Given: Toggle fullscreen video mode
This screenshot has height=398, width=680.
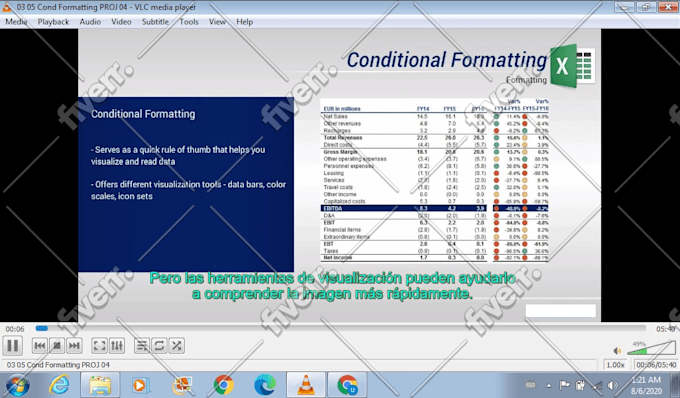Looking at the screenshot, I should [99, 346].
